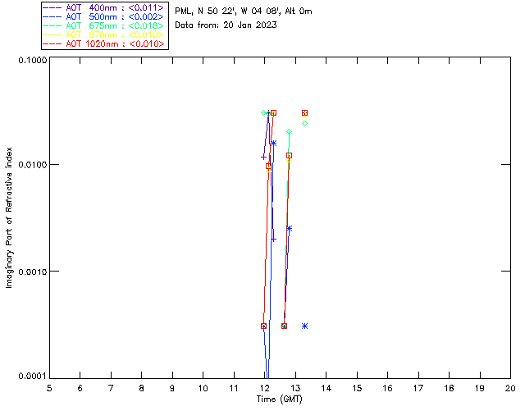Click the AOT 675nm green legend entry
The width and height of the screenshot is (525, 420).
[105, 25]
